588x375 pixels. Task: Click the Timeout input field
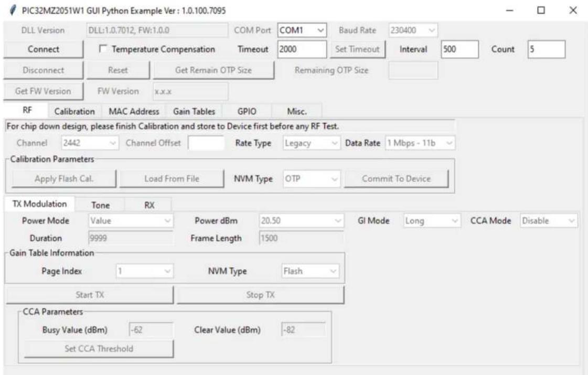(302, 49)
